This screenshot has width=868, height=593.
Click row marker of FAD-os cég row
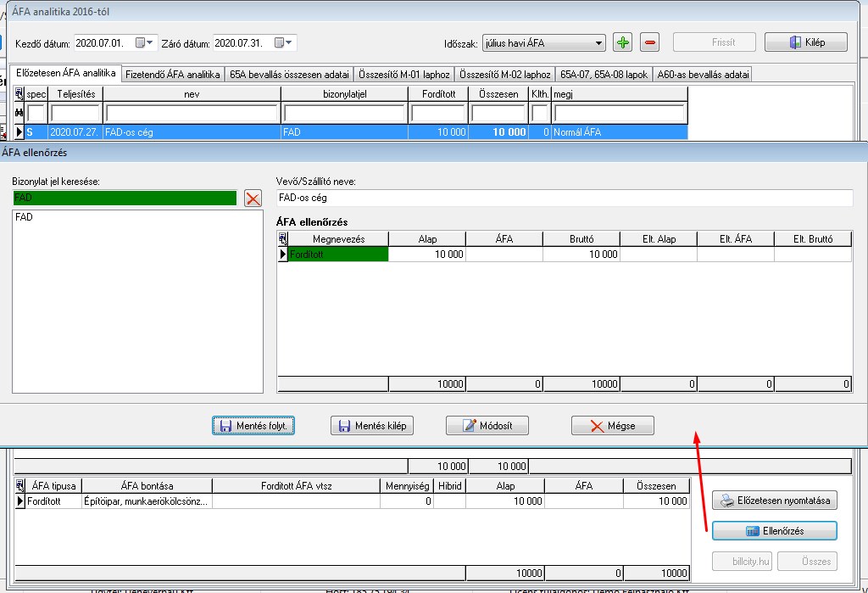coord(19,131)
